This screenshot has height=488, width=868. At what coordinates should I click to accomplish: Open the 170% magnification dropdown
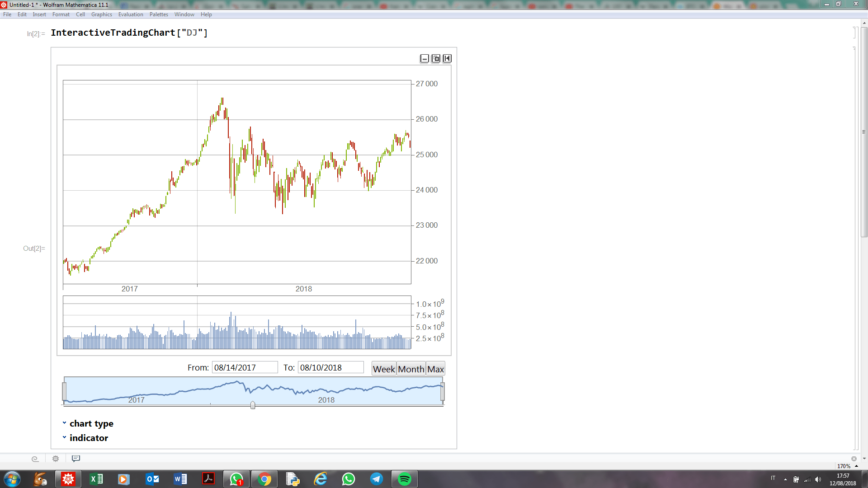click(848, 466)
